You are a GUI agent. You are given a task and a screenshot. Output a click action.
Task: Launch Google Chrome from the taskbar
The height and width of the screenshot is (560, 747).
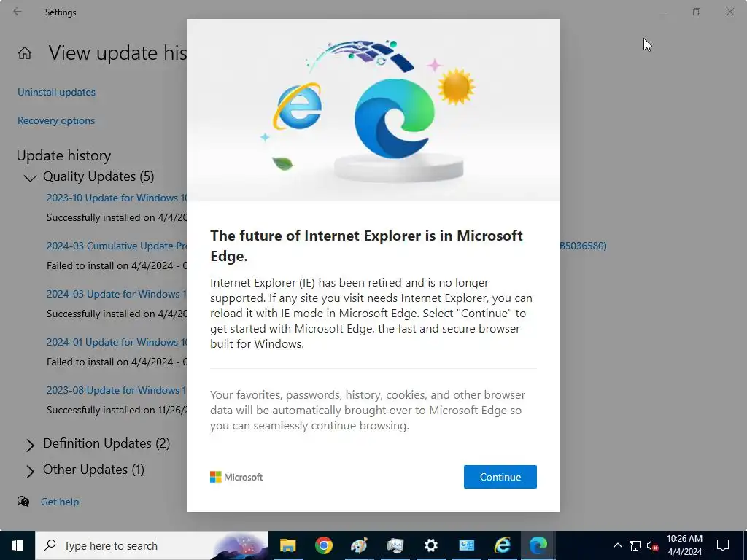coord(323,545)
